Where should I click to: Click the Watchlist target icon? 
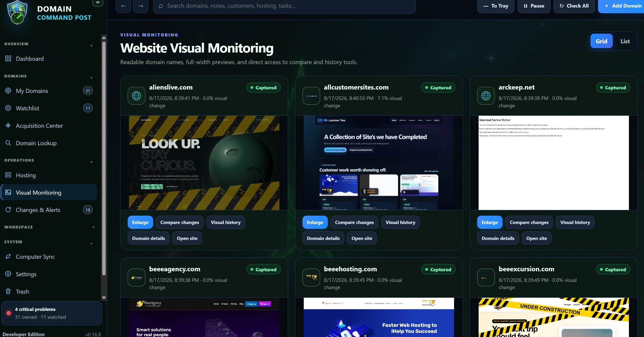point(8,108)
